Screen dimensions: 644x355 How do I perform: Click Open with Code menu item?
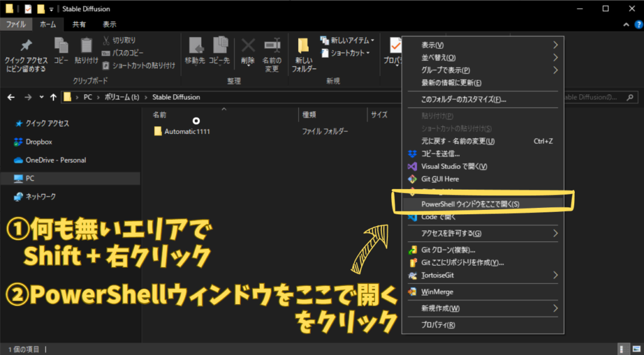point(482,217)
